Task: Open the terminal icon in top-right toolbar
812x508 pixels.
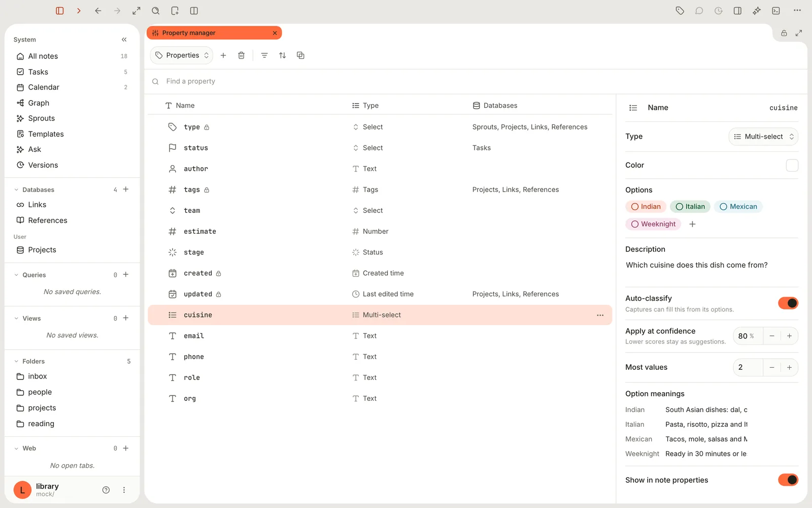Action: (776, 11)
